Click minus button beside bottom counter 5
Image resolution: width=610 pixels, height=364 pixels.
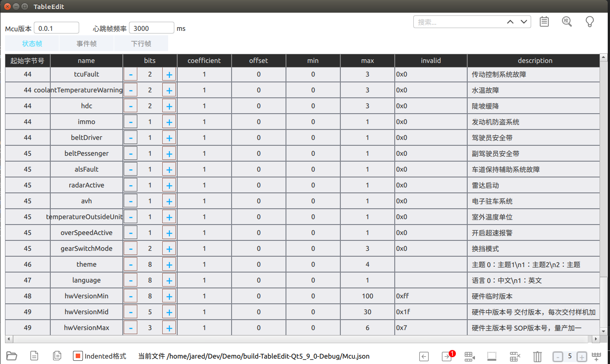[558, 356]
